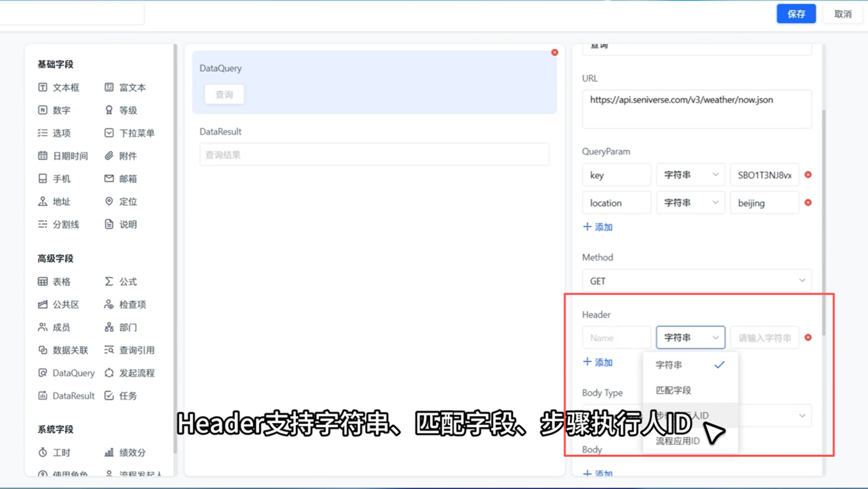Select the 任务 task field
The image size is (868, 489).
[x=120, y=396]
